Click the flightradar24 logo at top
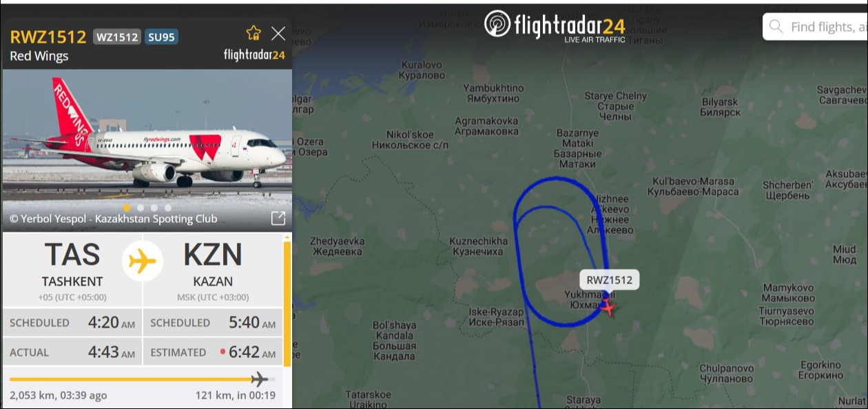868x409 pixels. (x=555, y=26)
